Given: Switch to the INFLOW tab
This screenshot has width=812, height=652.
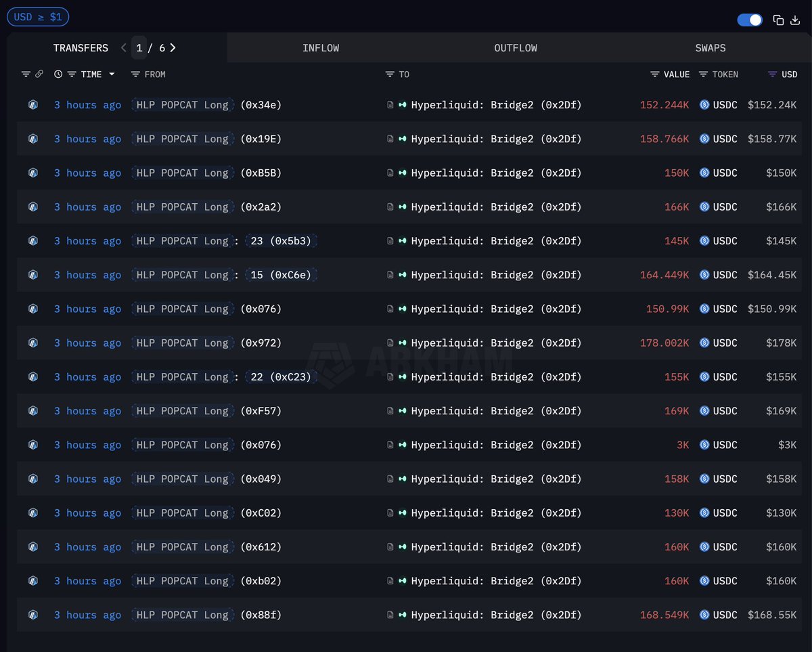Looking at the screenshot, I should coord(321,48).
